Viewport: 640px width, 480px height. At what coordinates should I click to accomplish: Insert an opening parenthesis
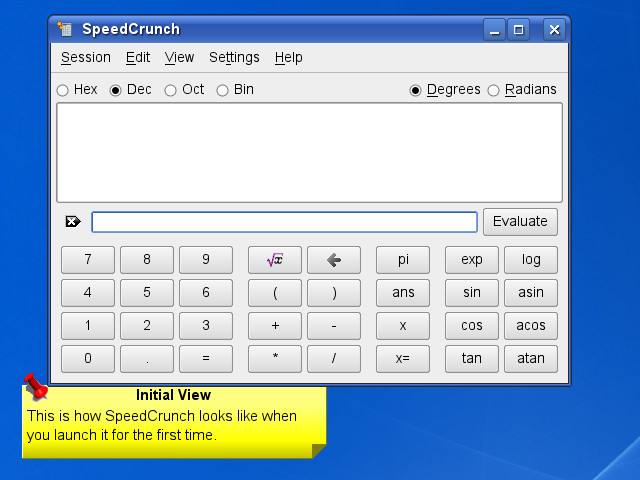[275, 293]
